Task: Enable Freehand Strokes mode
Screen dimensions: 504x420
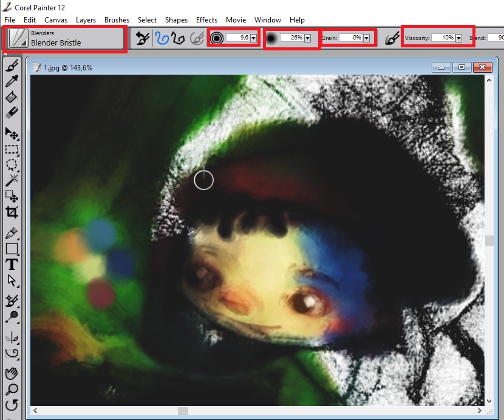Action: tap(162, 38)
